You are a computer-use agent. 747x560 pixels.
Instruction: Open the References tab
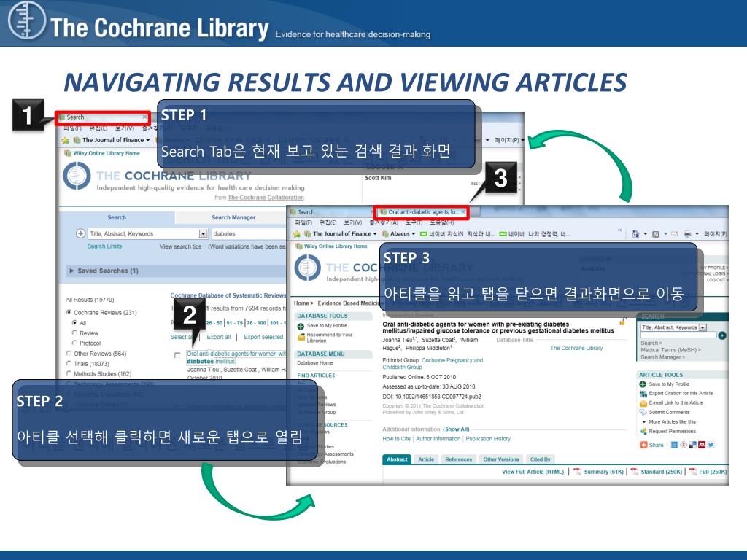click(458, 459)
